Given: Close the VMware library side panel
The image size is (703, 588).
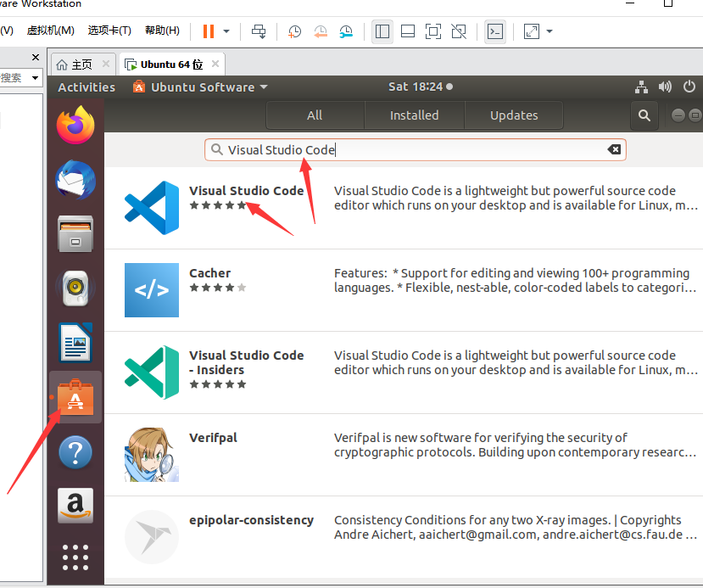Looking at the screenshot, I should [36, 58].
